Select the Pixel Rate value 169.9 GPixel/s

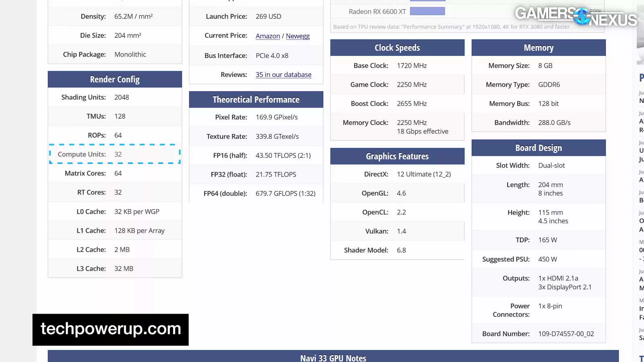(277, 117)
